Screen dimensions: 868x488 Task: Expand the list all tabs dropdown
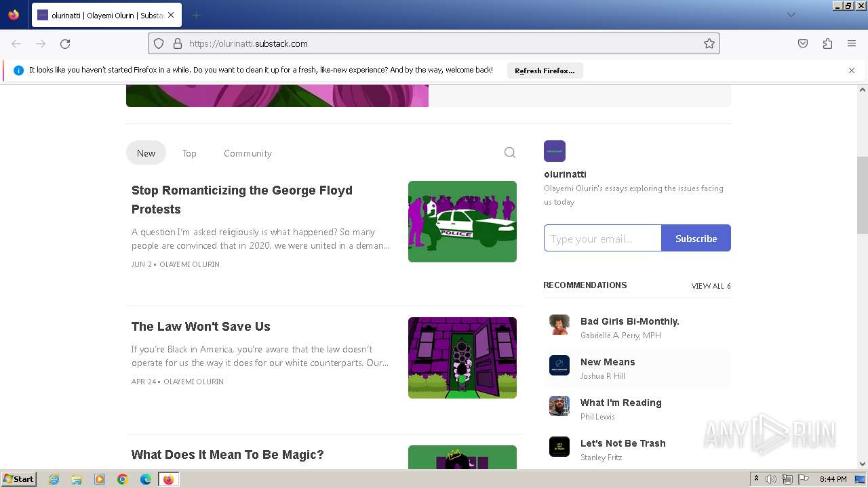coord(791,15)
